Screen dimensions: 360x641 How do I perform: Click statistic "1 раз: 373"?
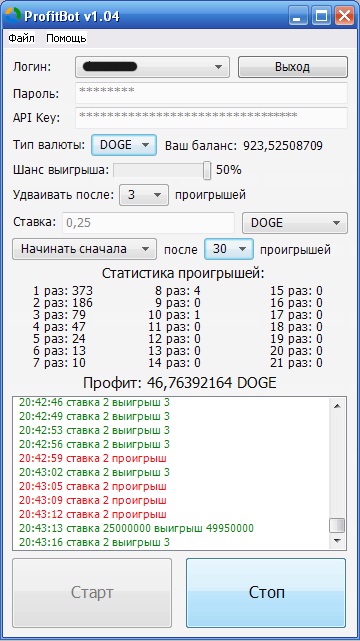pos(63,291)
